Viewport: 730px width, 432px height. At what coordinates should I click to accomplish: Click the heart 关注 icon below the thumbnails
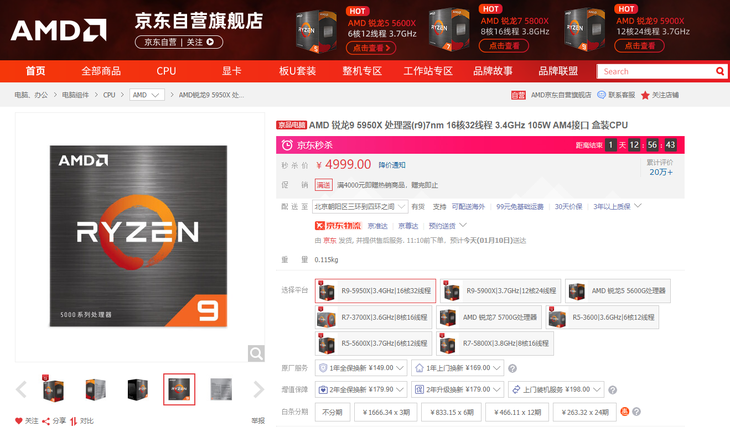(x=19, y=421)
